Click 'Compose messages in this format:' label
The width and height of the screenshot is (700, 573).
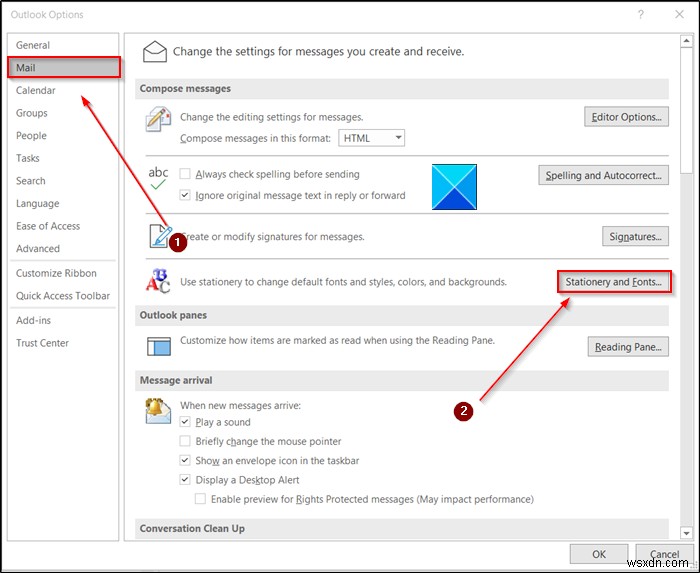point(255,138)
